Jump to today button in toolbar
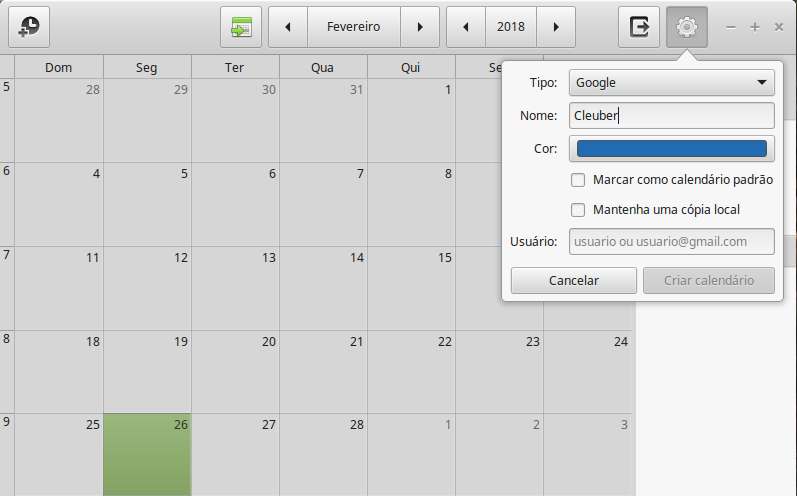 point(241,27)
